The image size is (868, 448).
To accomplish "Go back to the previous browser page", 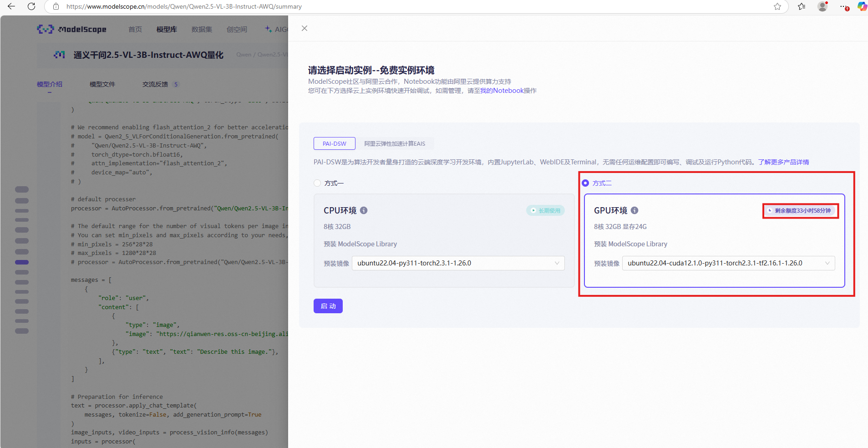I will 11,6.
